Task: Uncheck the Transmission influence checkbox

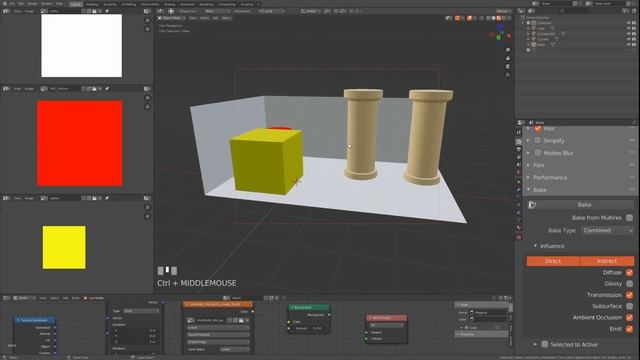Action: pos(629,295)
